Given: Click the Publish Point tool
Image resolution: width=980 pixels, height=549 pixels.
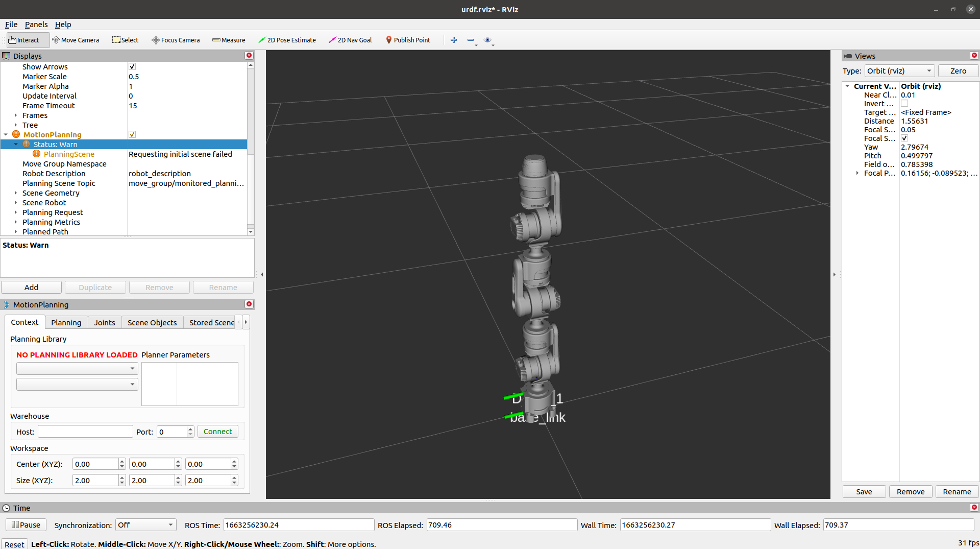Looking at the screenshot, I should coord(408,40).
